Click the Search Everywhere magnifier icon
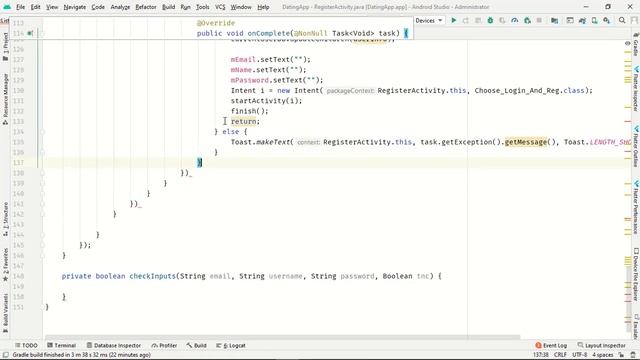The height and width of the screenshot is (360, 640). 622,20
